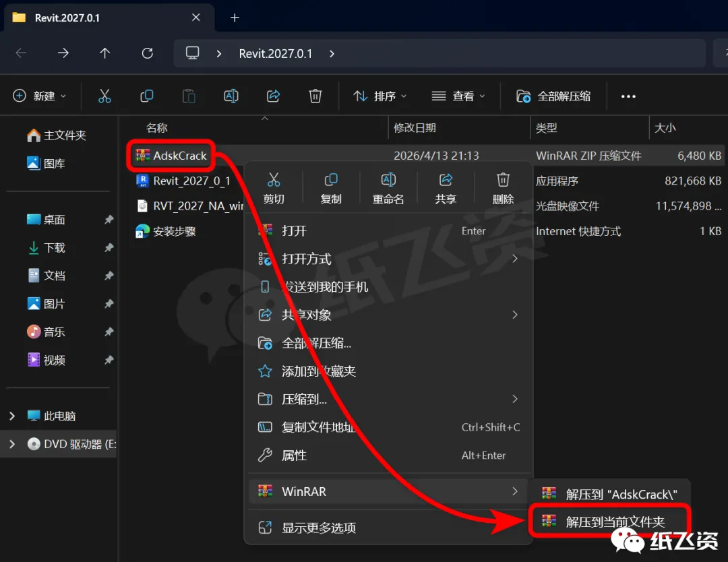Click 重命名 in context menu

click(x=388, y=189)
